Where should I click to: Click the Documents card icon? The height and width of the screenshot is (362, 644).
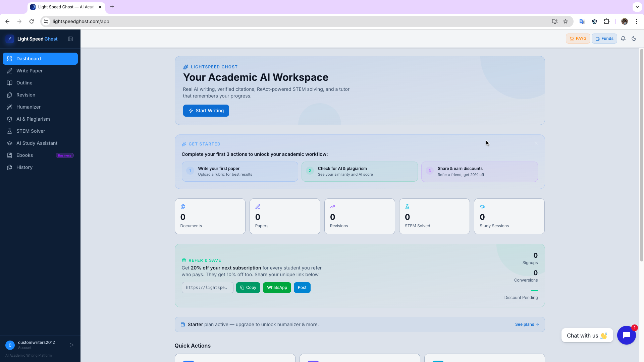(183, 207)
